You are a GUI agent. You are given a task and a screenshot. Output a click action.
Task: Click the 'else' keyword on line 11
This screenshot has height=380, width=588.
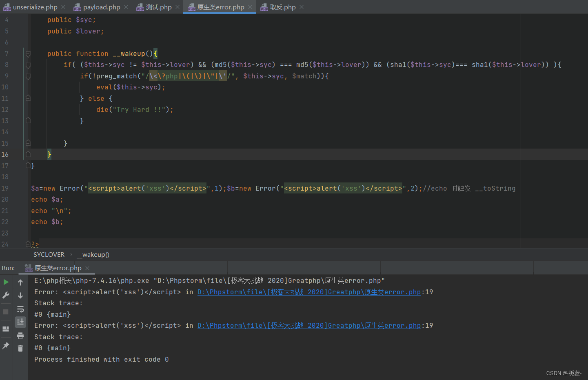(96, 98)
